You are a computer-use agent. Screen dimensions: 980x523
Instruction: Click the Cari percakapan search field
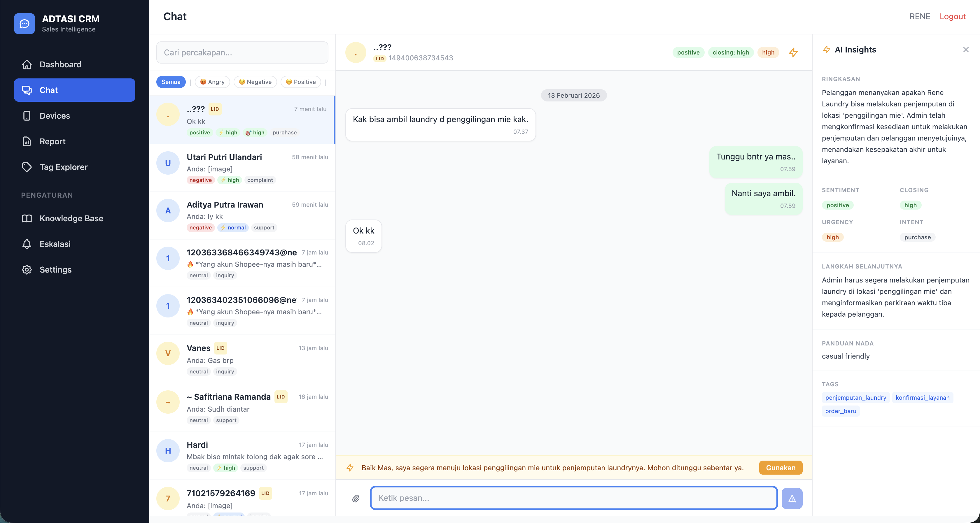[x=242, y=52]
